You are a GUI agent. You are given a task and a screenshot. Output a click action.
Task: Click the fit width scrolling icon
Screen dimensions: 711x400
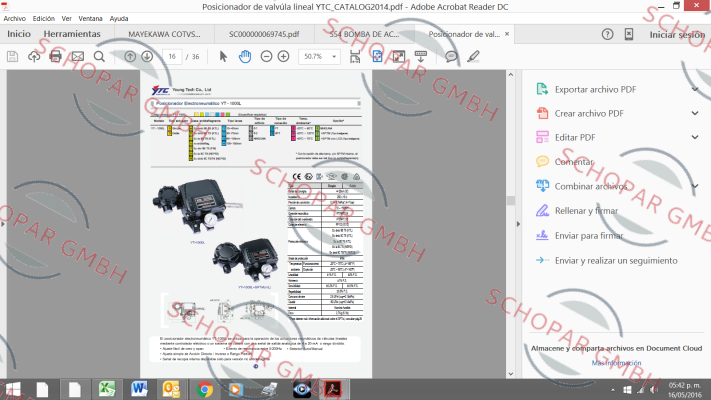pyautogui.click(x=355, y=57)
